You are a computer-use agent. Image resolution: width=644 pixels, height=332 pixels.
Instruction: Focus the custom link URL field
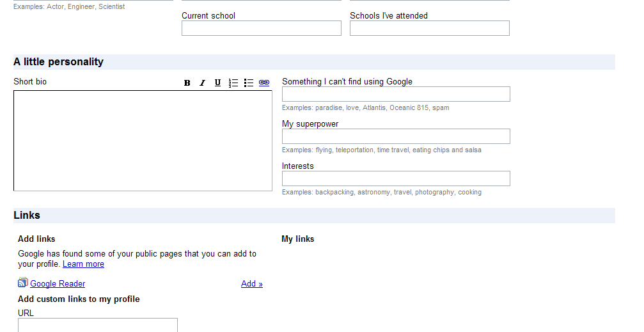pyautogui.click(x=98, y=325)
